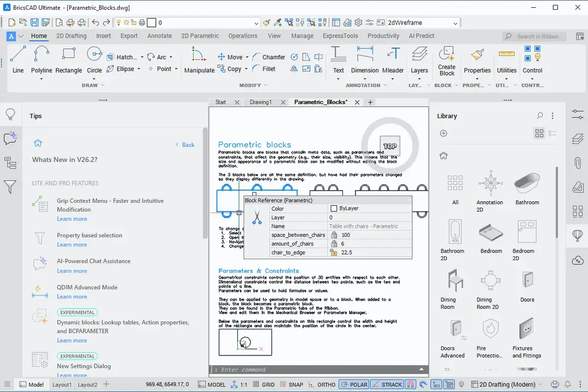
Task: Select the Circle tool
Action: tap(94, 59)
